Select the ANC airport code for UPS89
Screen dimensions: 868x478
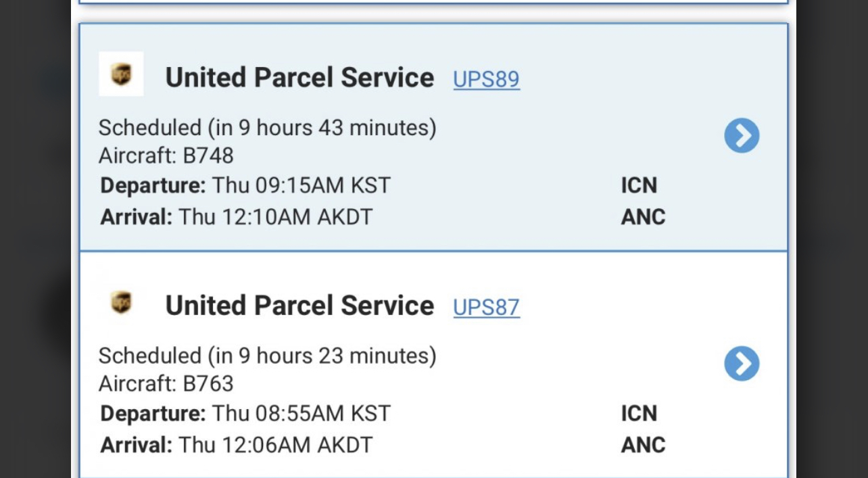pyautogui.click(x=643, y=217)
